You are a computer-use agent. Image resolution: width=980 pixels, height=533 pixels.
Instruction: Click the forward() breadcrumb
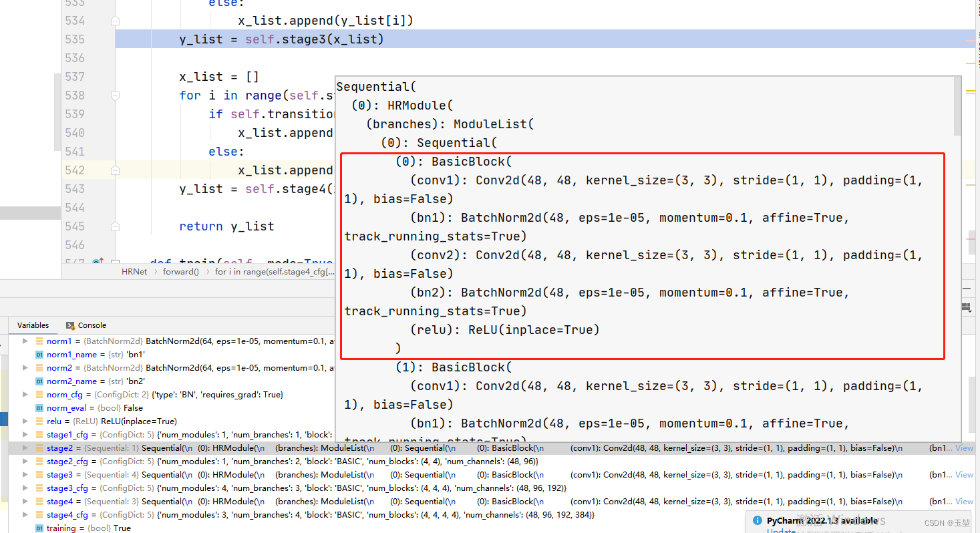pyautogui.click(x=181, y=272)
